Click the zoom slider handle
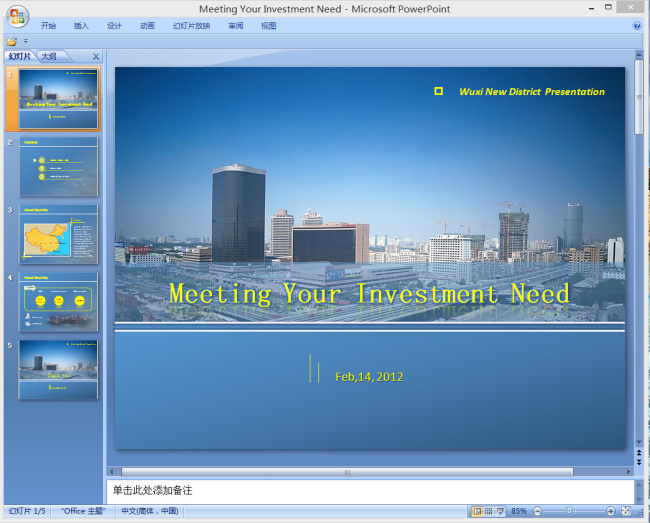 [x=569, y=511]
